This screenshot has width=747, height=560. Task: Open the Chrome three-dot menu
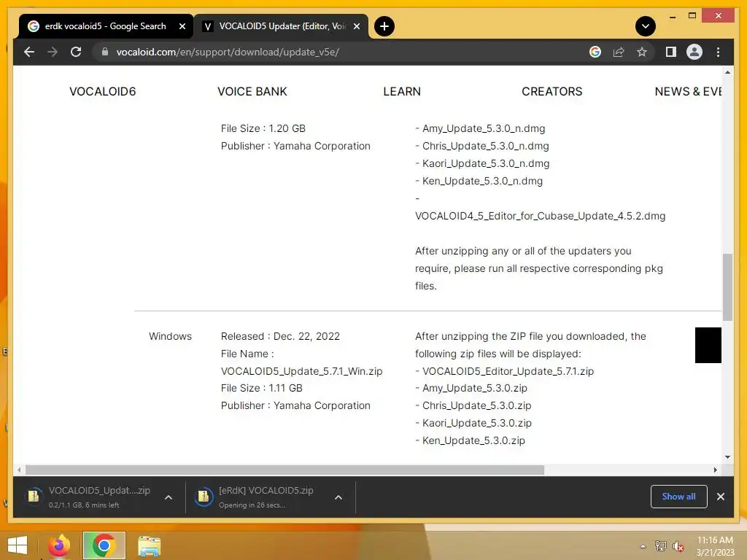[x=718, y=52]
